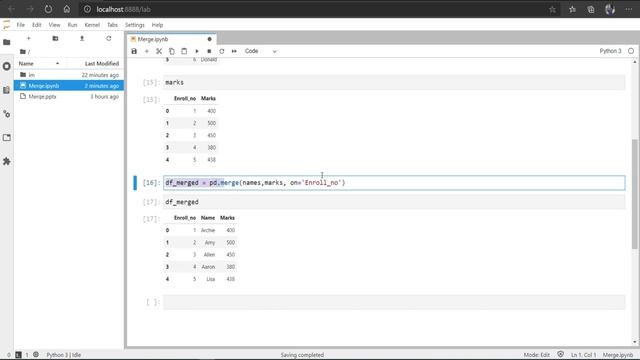
Task: Restart the kernel icon
Action: click(222, 51)
